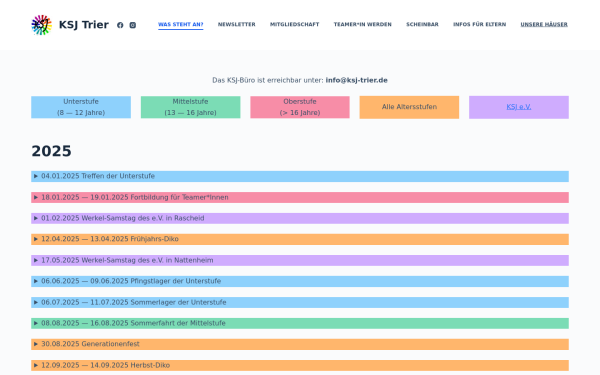Click the 2025 year heading
The width and height of the screenshot is (600, 375).
(51, 151)
